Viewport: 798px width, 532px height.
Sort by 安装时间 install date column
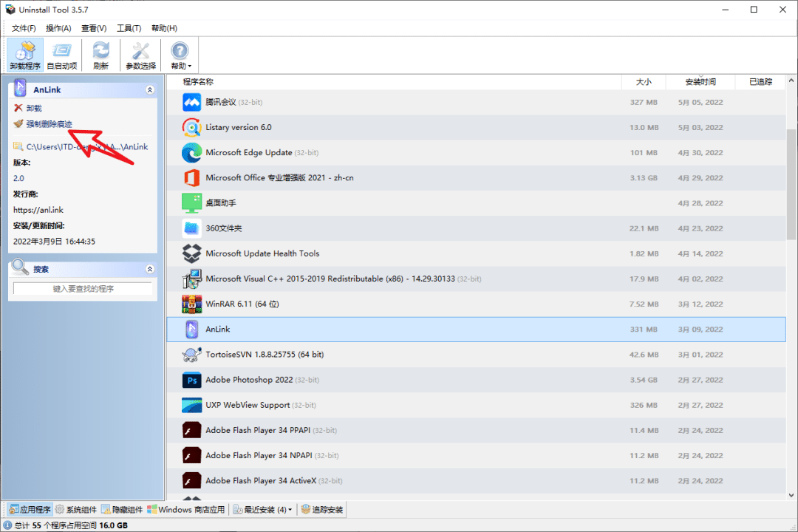(x=700, y=81)
